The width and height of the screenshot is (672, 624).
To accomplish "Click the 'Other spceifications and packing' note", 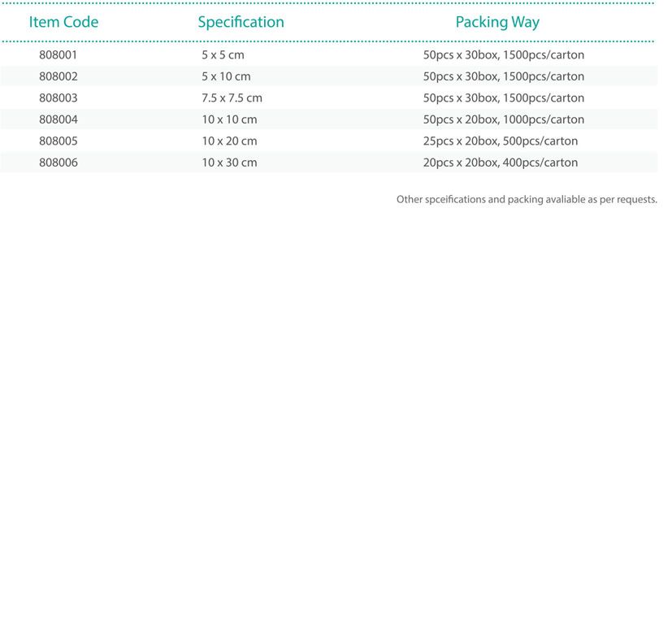I will [x=527, y=199].
